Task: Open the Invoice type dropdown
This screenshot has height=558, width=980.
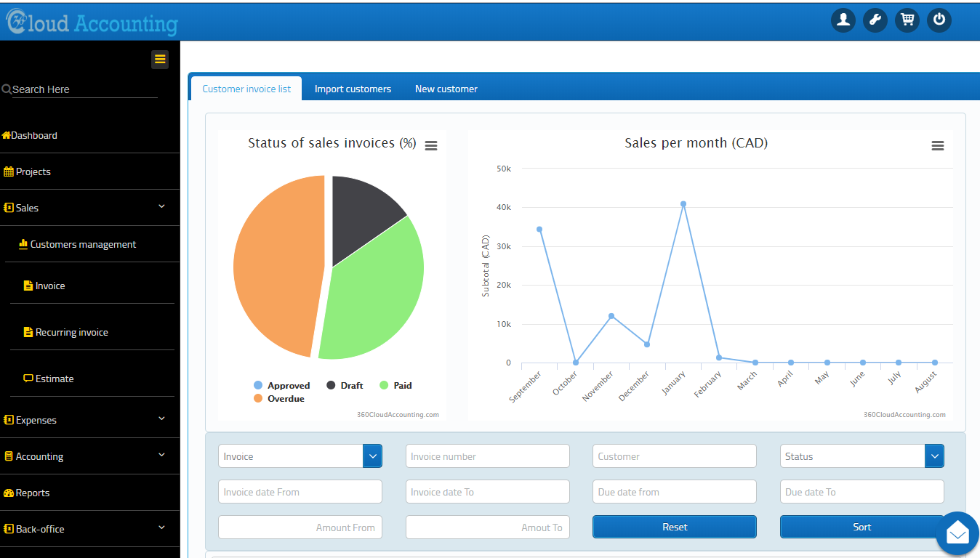Action: 300,456
